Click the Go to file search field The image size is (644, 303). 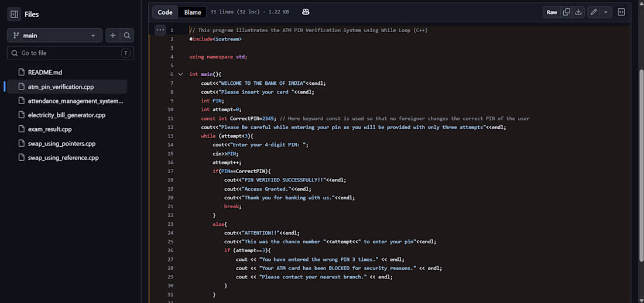(70, 53)
